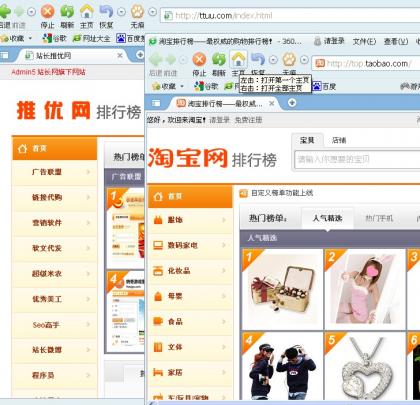The height and width of the screenshot is (405, 420).
Task: Click the paw-print icon in back browser toolbar
Action: coord(137,12)
